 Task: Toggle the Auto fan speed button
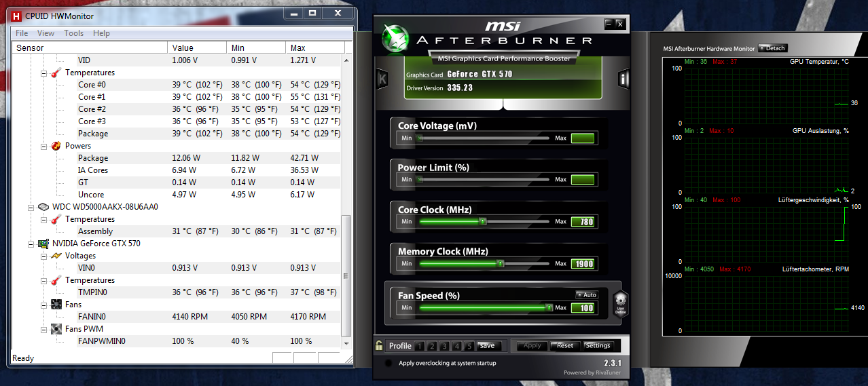[x=586, y=294]
